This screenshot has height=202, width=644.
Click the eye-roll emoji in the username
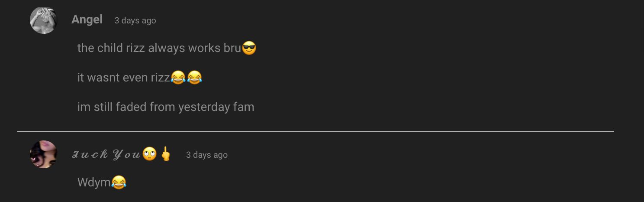coord(149,154)
